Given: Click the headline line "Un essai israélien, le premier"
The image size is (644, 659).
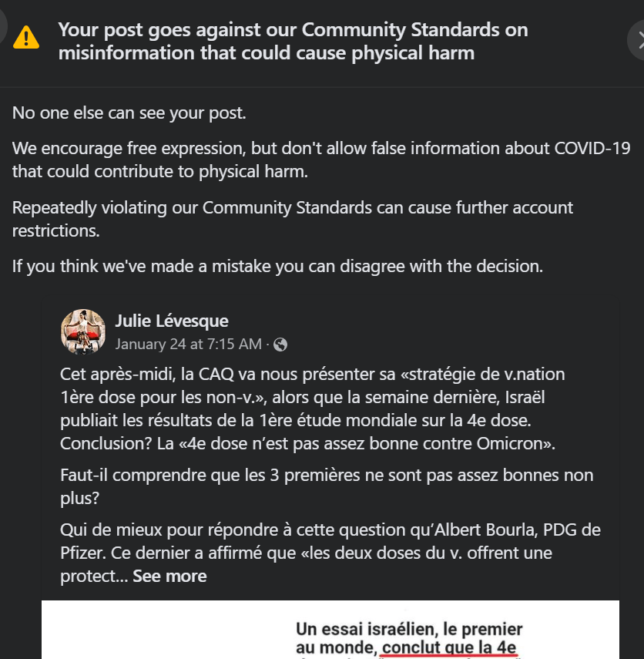Looking at the screenshot, I should (409, 630).
